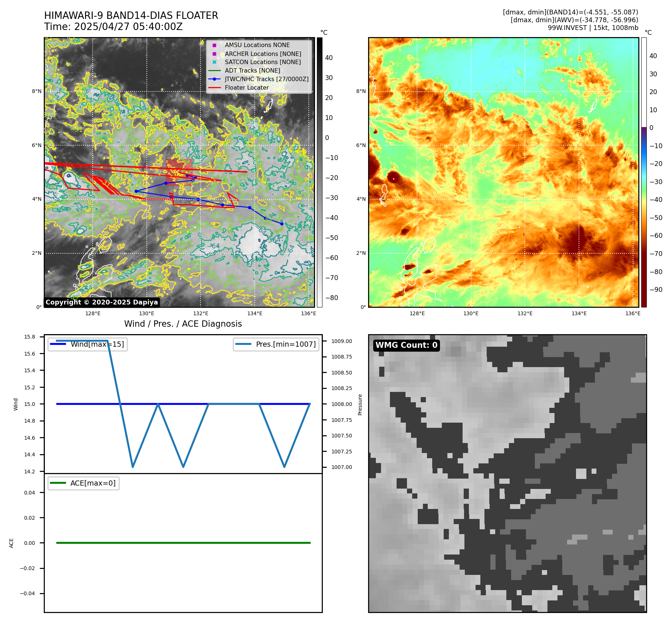Click the 8°N tick on the grayscale map
672x626 pixels.
tap(37, 91)
